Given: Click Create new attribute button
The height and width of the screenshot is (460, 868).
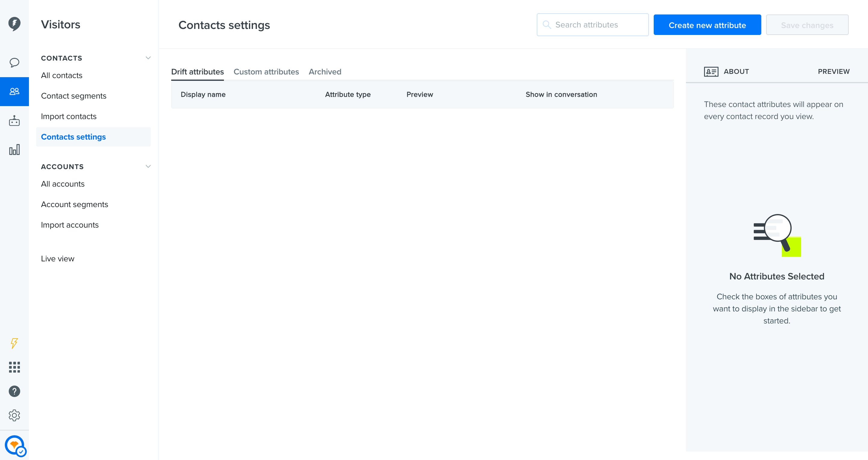Looking at the screenshot, I should pyautogui.click(x=707, y=25).
